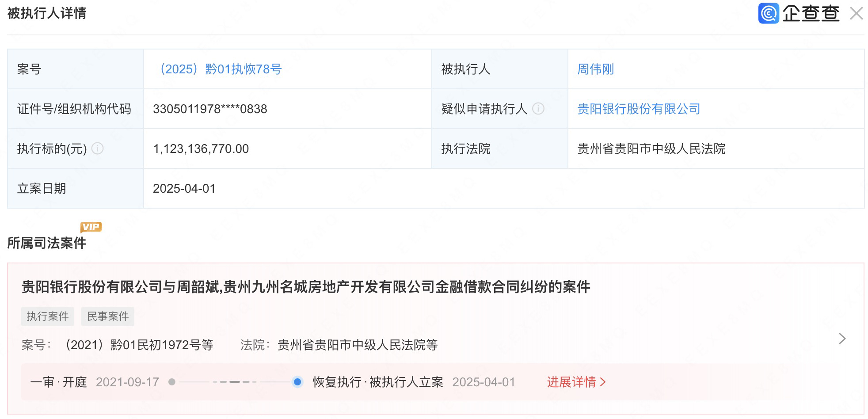Click the amount 1,123,136,770.00
Image resolution: width=868 pixels, height=419 pixels.
[201, 149]
